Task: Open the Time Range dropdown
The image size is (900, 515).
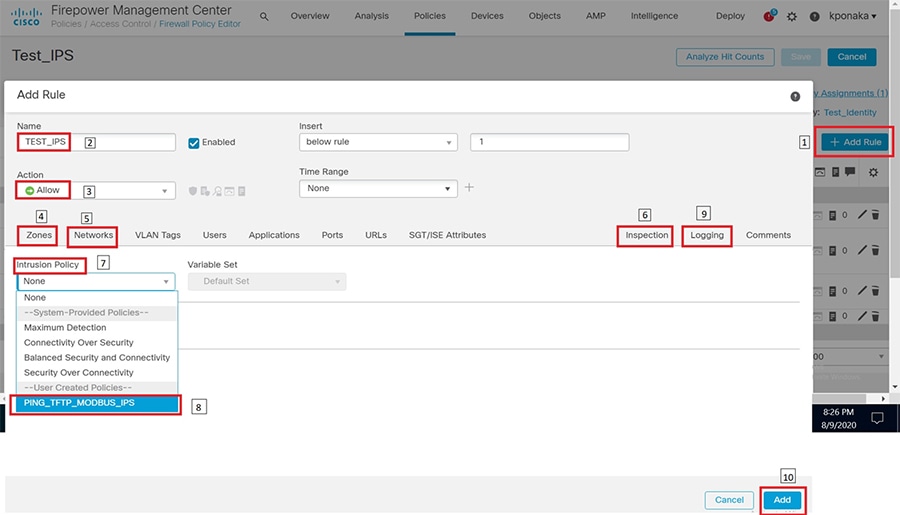Action: [378, 188]
